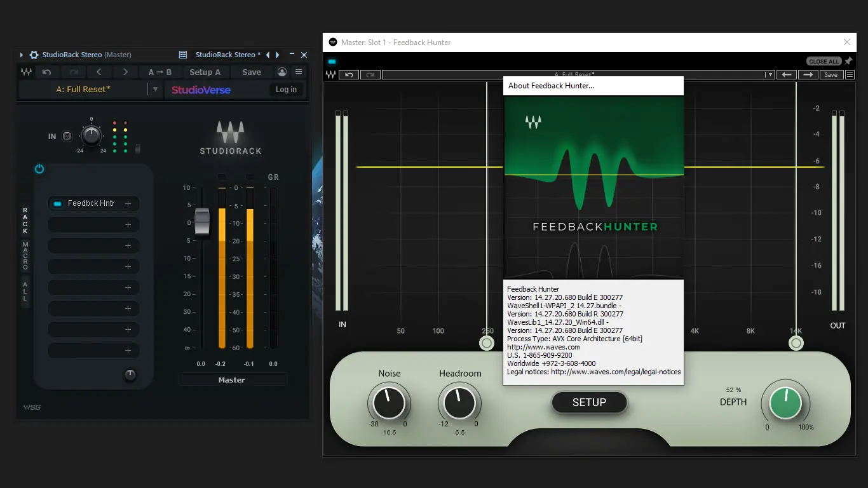Open the user account icon in StudioRack
868x488 pixels.
[282, 72]
